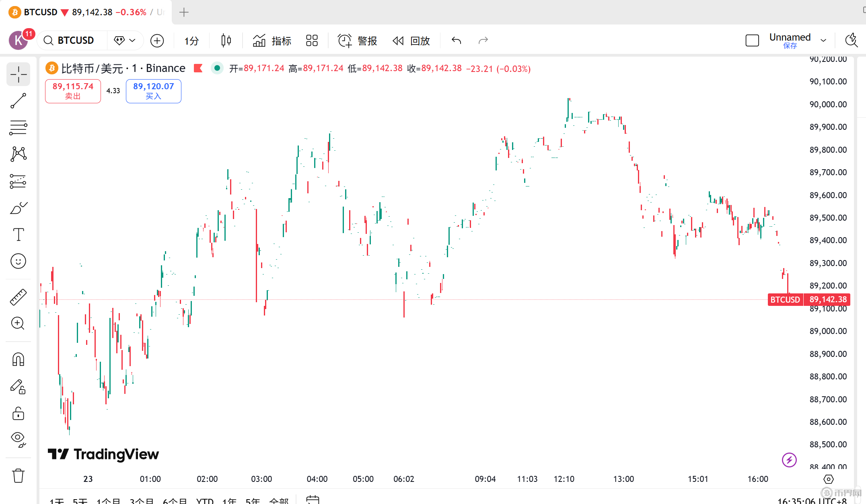
Task: Select the brush drawing tool
Action: (18, 208)
